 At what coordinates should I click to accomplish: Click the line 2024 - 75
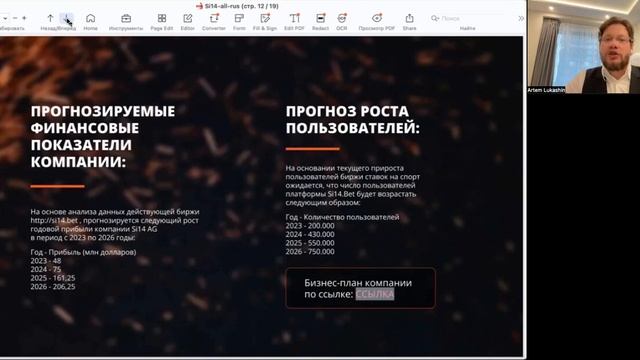click(46, 269)
